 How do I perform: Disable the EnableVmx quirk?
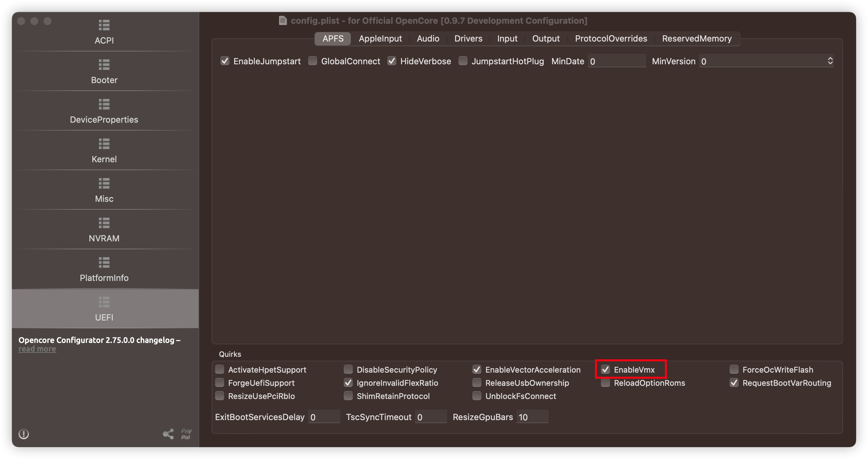605,369
